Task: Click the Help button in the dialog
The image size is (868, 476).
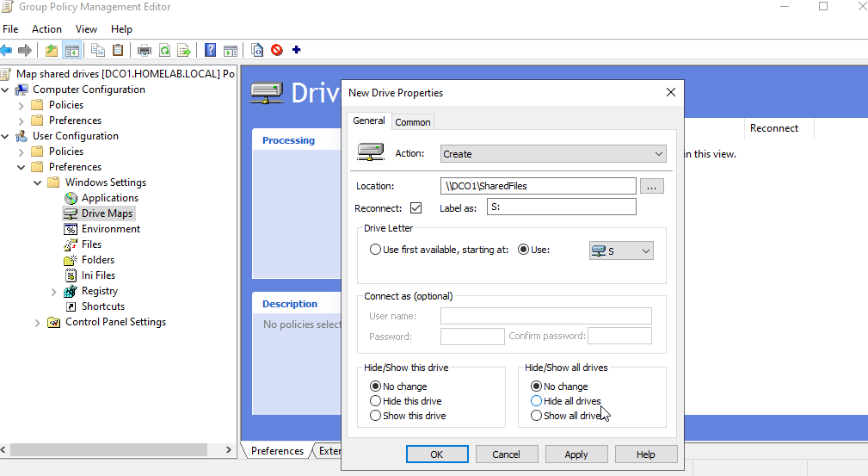Action: pyautogui.click(x=645, y=454)
